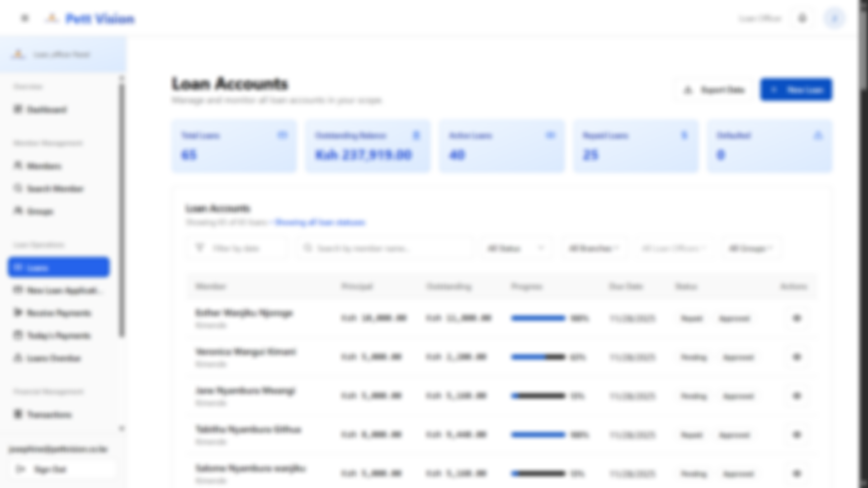This screenshot has height=488, width=868.
Task: Click the progress bar in Esther's row
Action: (x=538, y=318)
